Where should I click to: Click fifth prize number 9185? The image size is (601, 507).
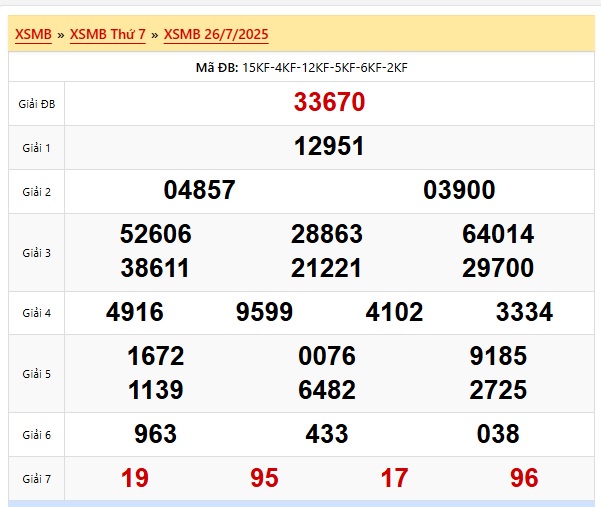(498, 356)
